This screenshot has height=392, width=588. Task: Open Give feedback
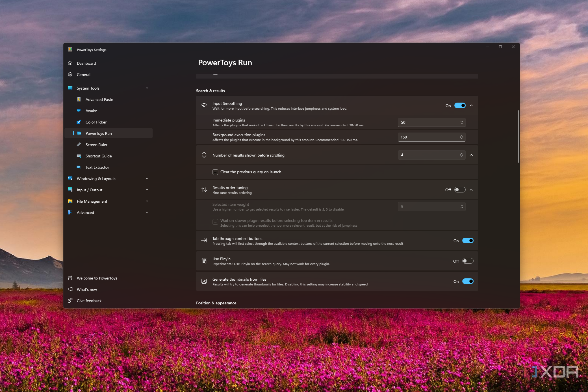[x=109, y=300]
